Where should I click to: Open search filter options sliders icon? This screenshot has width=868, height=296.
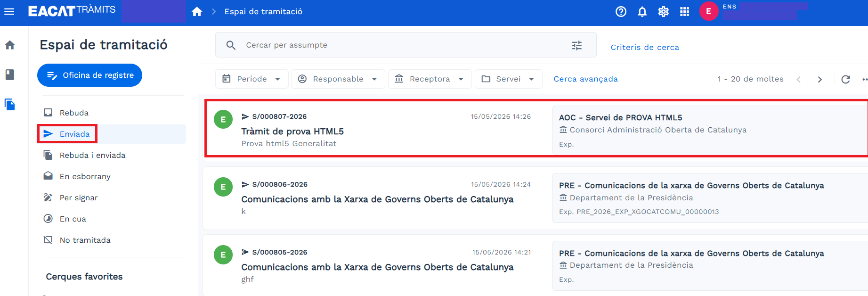pyautogui.click(x=576, y=45)
